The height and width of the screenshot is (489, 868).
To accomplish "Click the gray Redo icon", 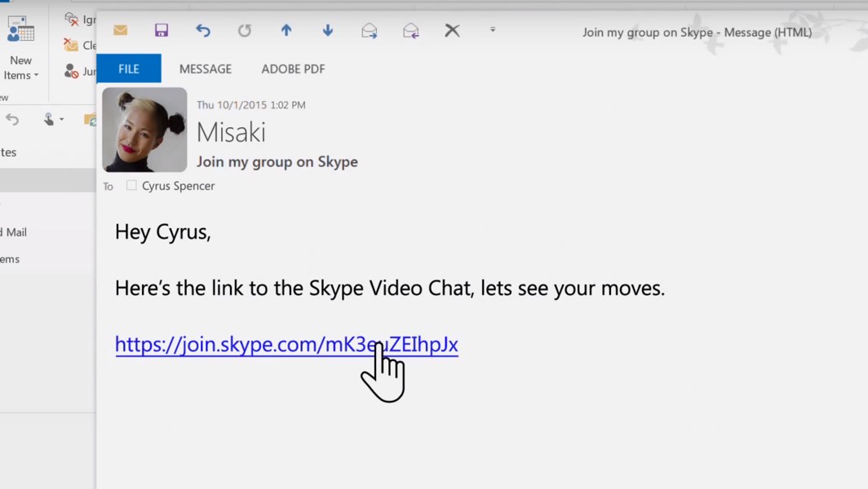I will click(245, 31).
